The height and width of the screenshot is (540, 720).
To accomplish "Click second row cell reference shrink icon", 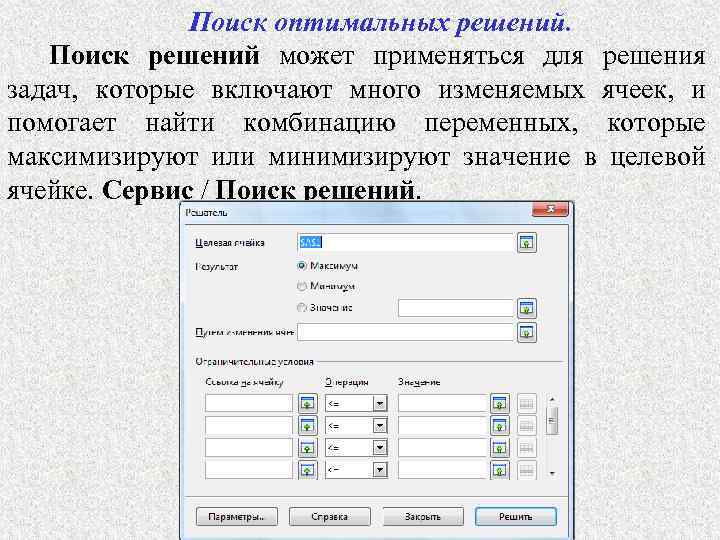I will point(308,426).
